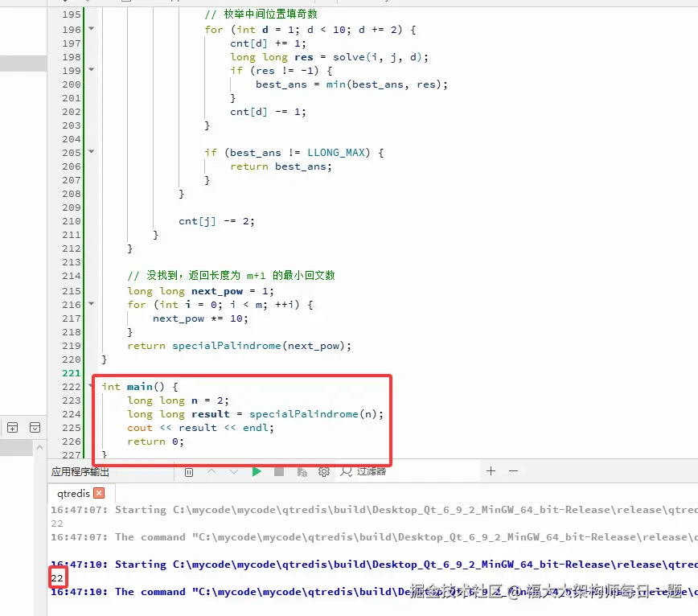The image size is (698, 616).
Task: Click line number 221 in the gutter
Action: coord(72,373)
